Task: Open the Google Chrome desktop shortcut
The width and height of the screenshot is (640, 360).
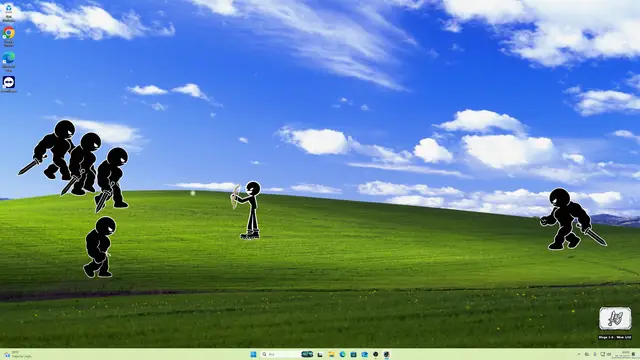Action: pyautogui.click(x=9, y=36)
